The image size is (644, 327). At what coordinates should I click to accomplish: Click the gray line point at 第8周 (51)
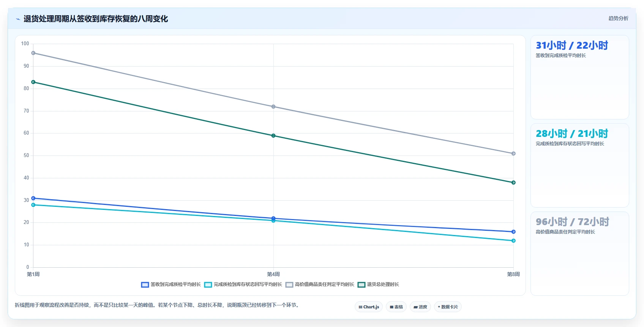pos(513,154)
